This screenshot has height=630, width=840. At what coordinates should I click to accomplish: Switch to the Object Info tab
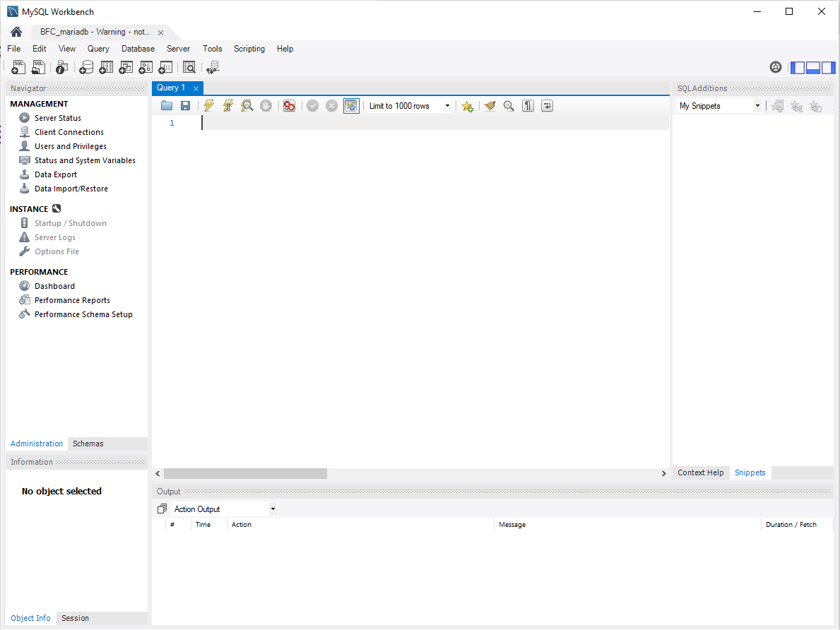(30, 618)
